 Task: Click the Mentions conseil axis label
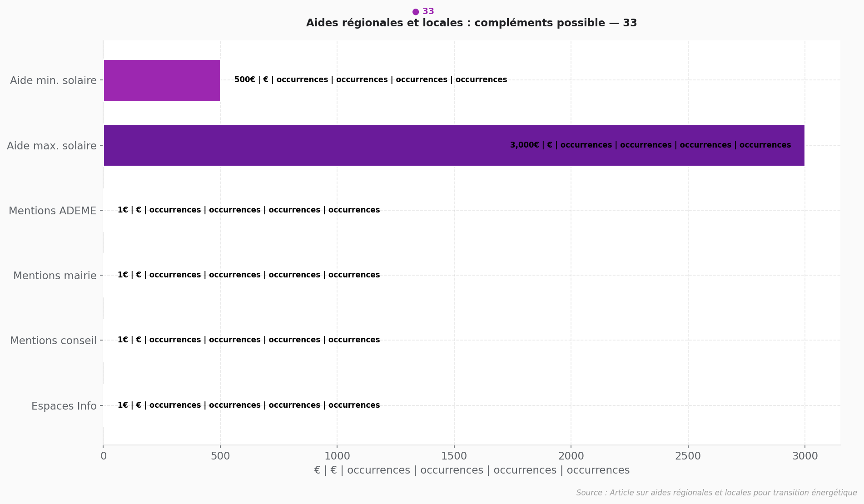tap(53, 341)
